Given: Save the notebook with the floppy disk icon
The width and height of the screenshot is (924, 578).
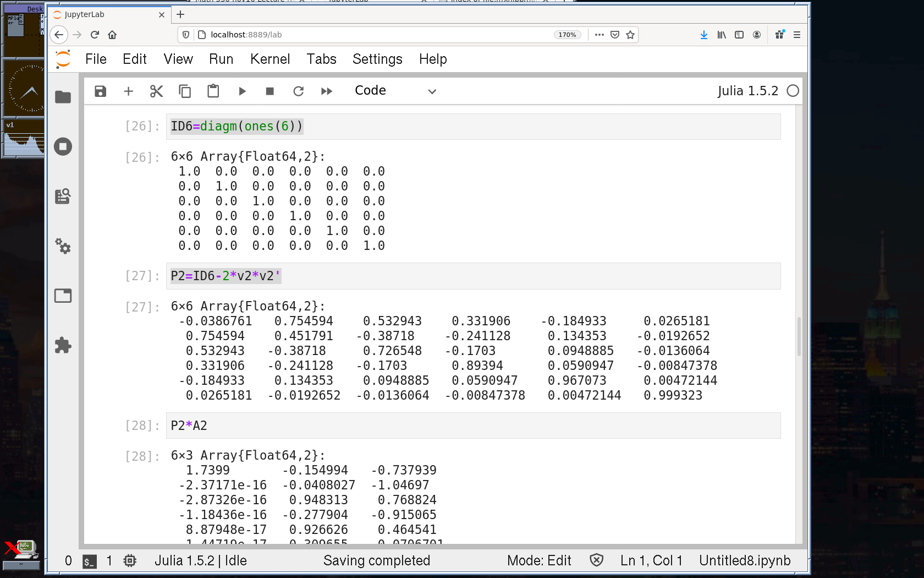Looking at the screenshot, I should coord(100,91).
